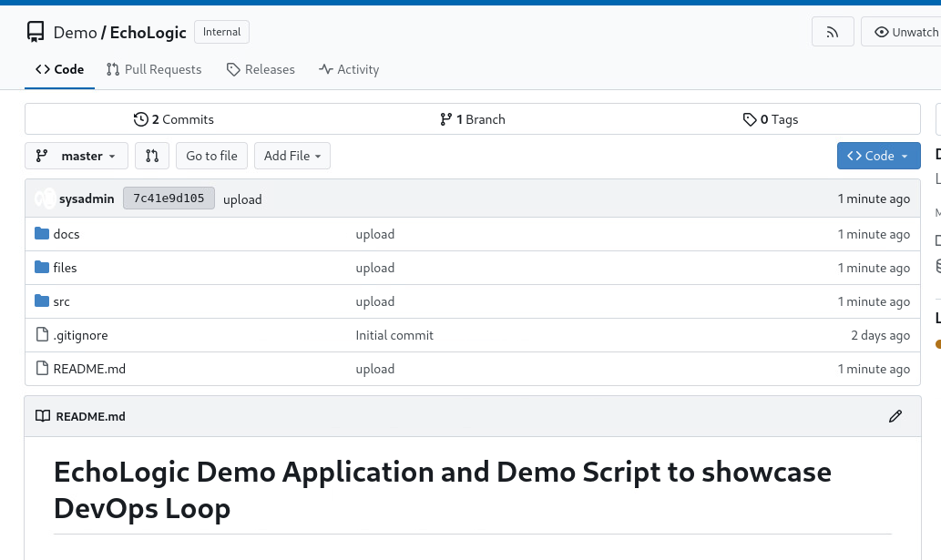The width and height of the screenshot is (941, 560).
Task: Open the Activity tab
Action: (349, 69)
